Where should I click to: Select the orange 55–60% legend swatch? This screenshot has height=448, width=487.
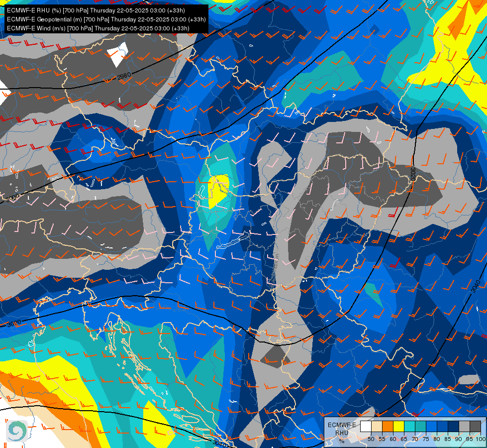pos(388,426)
